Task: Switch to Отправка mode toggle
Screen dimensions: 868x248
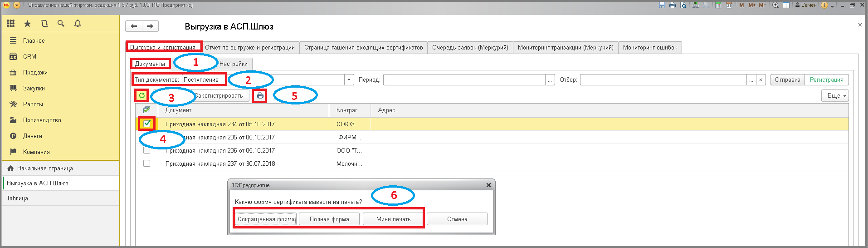Action: pyautogui.click(x=787, y=79)
